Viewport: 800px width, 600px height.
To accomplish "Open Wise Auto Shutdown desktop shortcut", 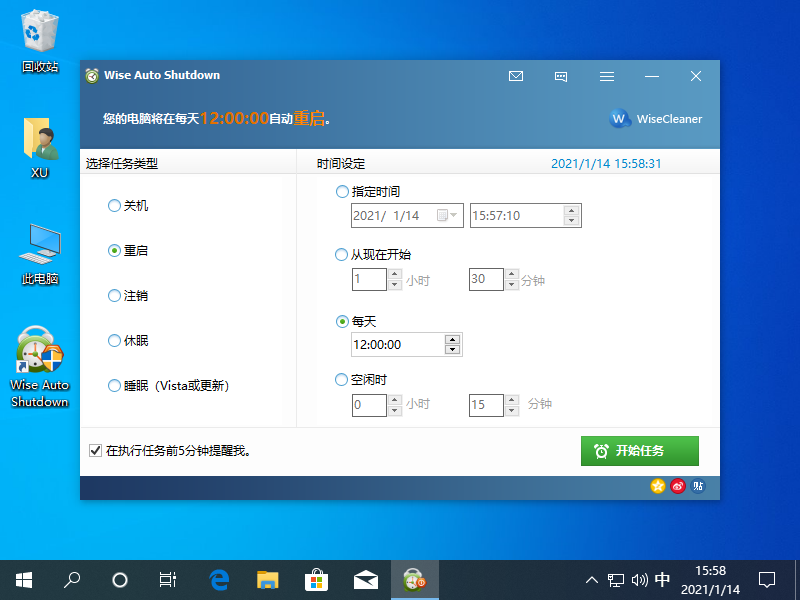I will point(40,367).
